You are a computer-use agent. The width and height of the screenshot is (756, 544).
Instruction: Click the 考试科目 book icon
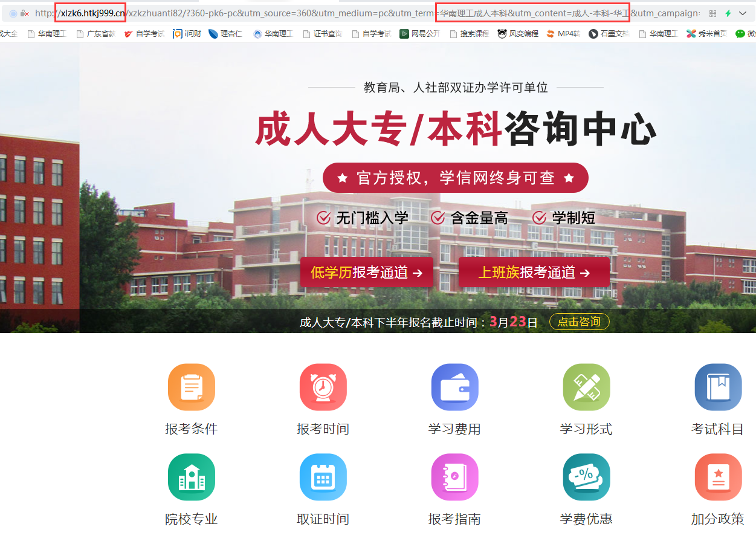click(718, 387)
